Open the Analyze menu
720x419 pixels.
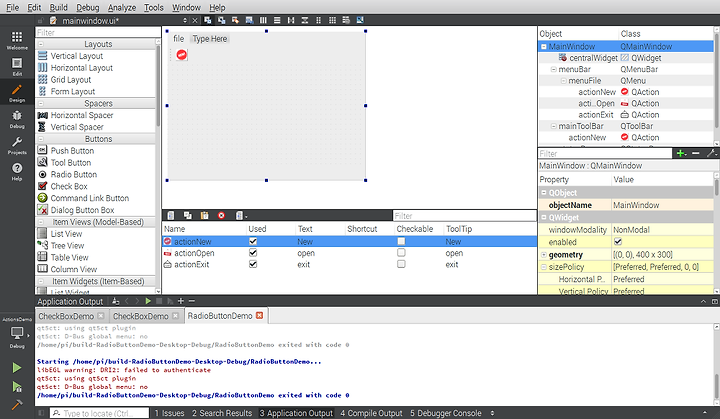coord(122,7)
